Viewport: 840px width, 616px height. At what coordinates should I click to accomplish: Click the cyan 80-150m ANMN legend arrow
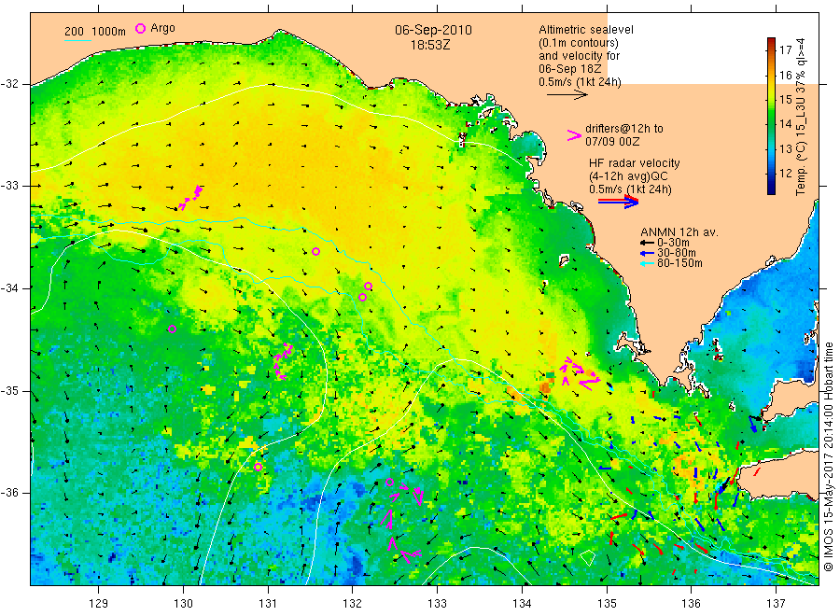click(647, 263)
